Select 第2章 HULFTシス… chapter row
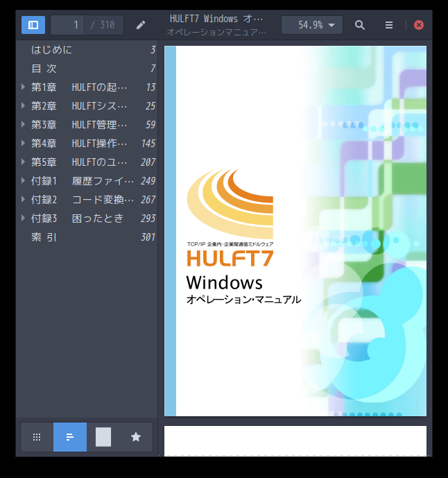Screen dimensions: 448x478 [x=87, y=105]
